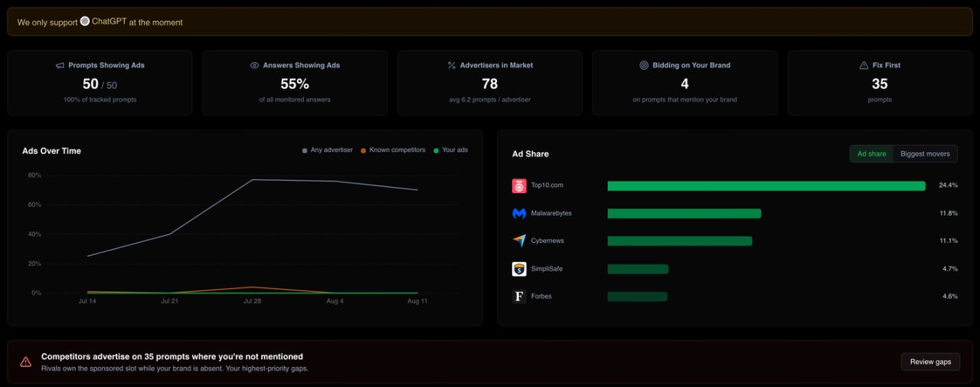980x387 pixels.
Task: Click the percent icon beside Advertisers in Market
Action: (452, 65)
